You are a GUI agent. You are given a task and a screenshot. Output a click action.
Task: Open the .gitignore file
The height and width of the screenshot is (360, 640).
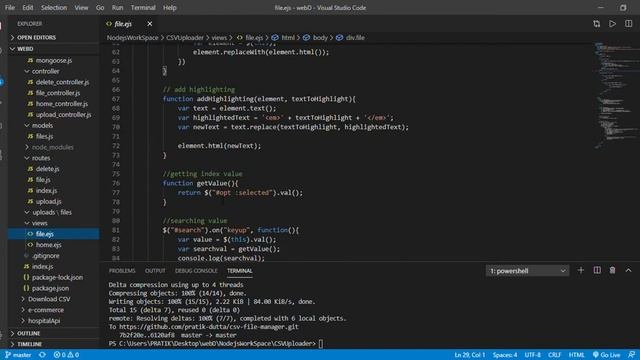pos(45,256)
